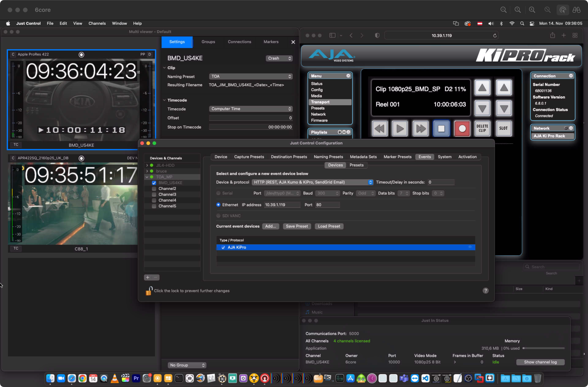The height and width of the screenshot is (387, 588).
Task: Click the Load Preset button
Action: pyautogui.click(x=329, y=226)
